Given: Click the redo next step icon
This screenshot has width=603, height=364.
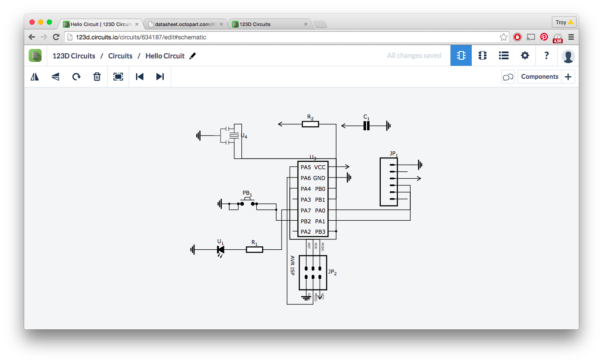Looking at the screenshot, I should tap(160, 77).
